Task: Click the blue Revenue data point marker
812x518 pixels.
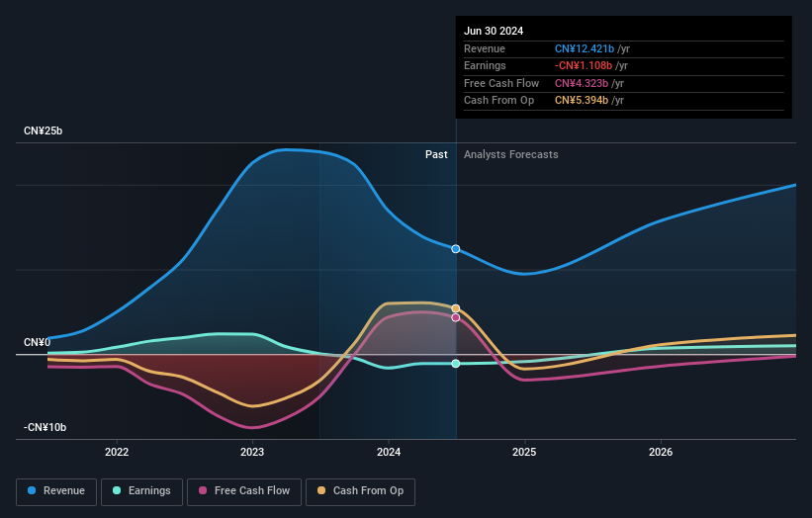Action: (x=456, y=249)
